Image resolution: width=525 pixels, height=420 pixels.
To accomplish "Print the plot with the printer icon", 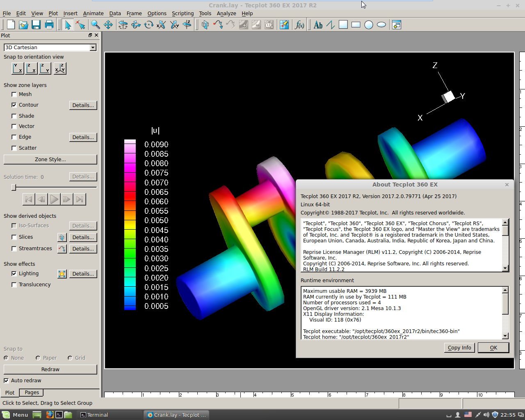I will tap(49, 25).
